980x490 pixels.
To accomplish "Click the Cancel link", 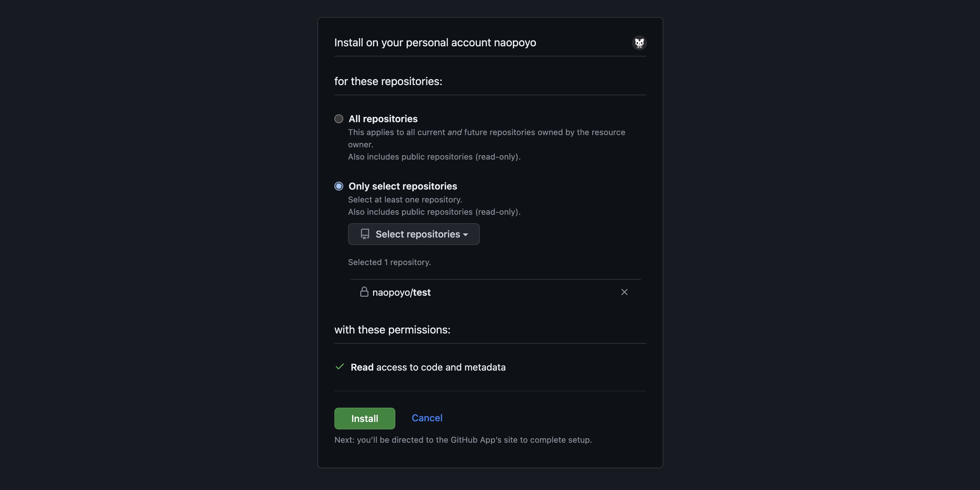I will point(426,418).
